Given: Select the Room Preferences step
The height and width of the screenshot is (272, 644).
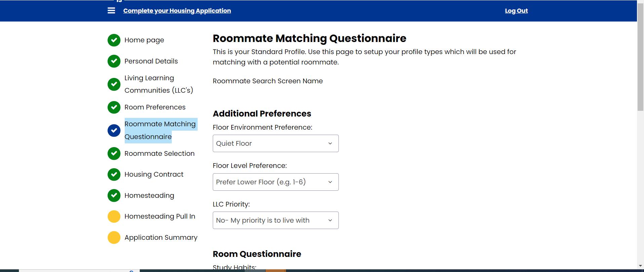Looking at the screenshot, I should pos(155,107).
